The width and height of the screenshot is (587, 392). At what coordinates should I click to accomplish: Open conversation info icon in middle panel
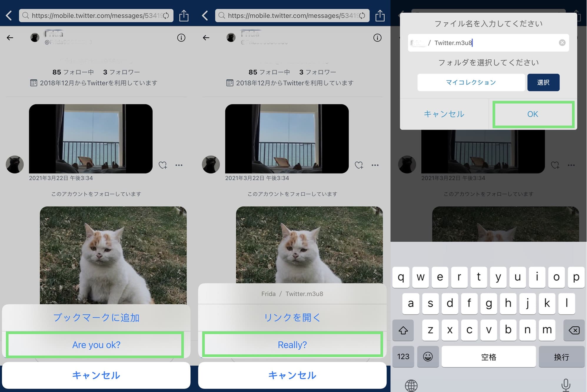377,38
